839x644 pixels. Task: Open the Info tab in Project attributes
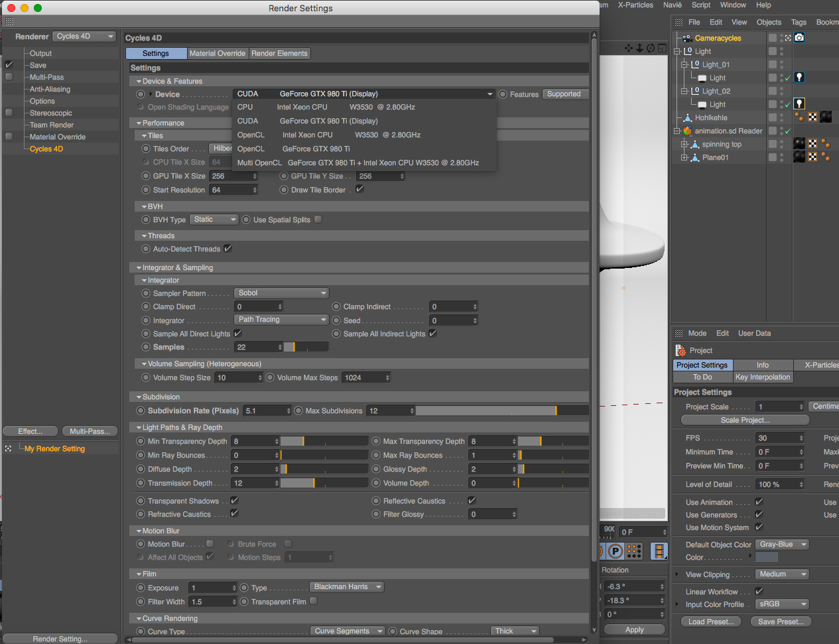click(763, 365)
